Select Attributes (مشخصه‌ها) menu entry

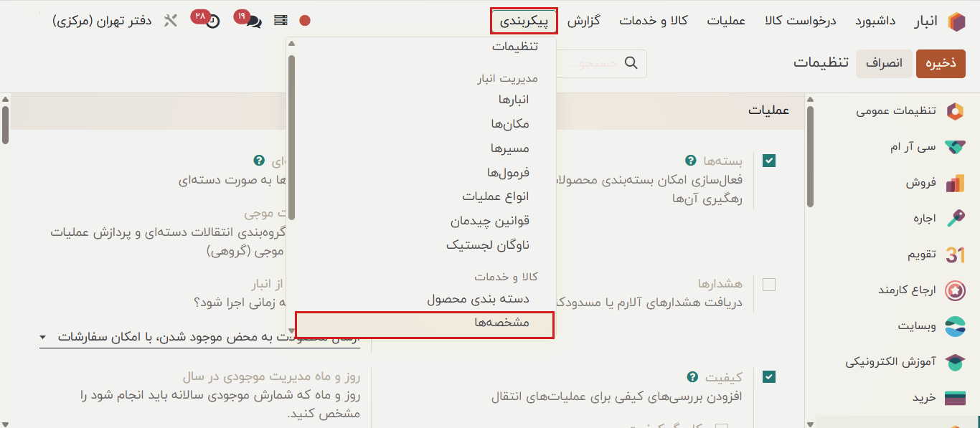coord(424,324)
